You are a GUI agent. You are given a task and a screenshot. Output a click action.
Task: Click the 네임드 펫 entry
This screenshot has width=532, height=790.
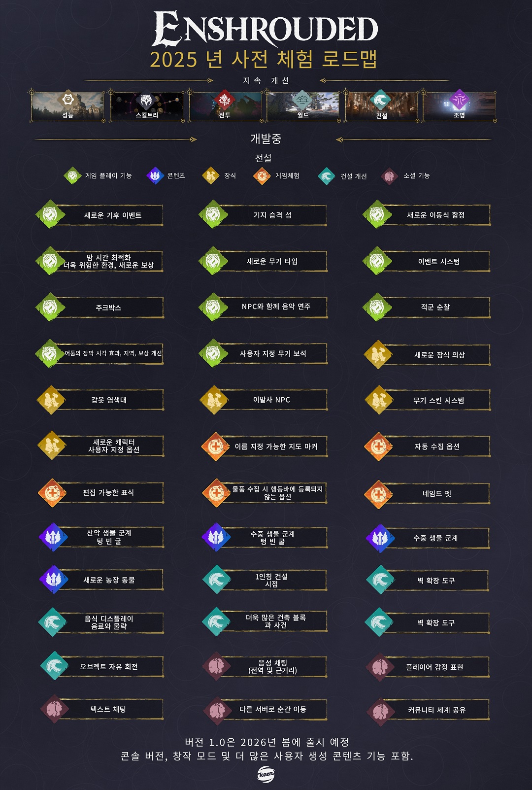point(427,493)
